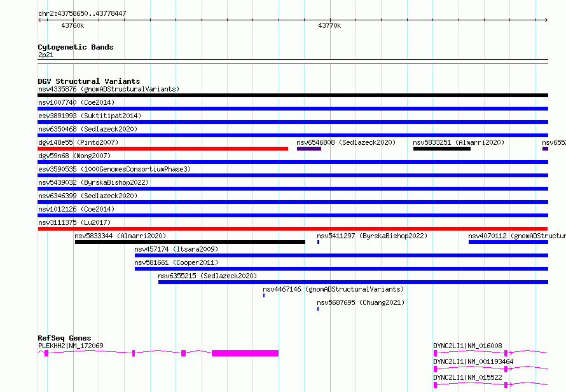Select the blue nsv457174 Itsara2009 bar
The height and width of the screenshot is (392, 566).
click(342, 255)
